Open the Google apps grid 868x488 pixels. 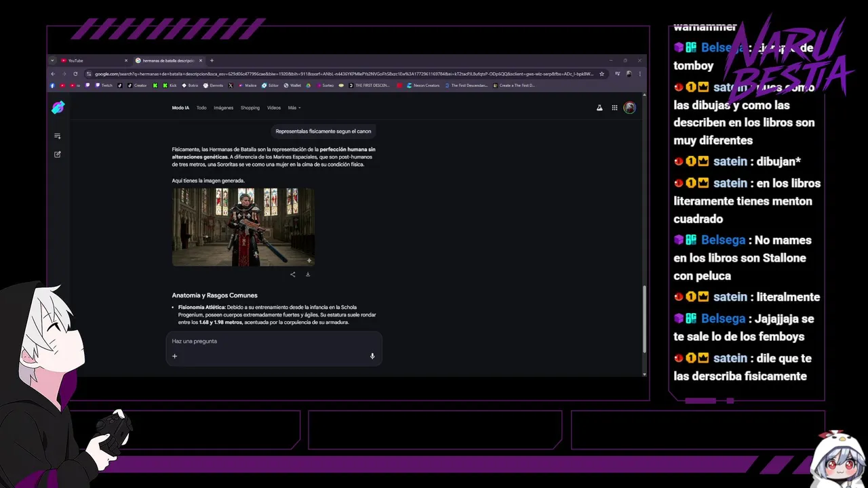tap(614, 108)
